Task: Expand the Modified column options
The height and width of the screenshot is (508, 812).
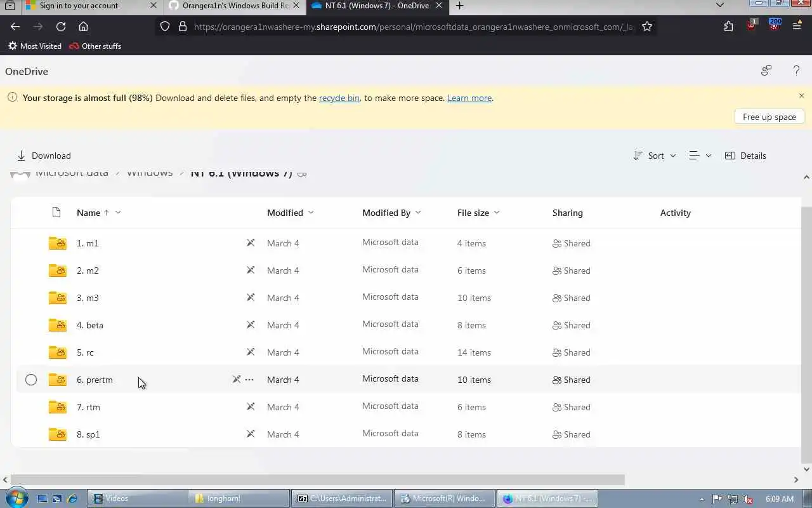Action: click(x=311, y=213)
